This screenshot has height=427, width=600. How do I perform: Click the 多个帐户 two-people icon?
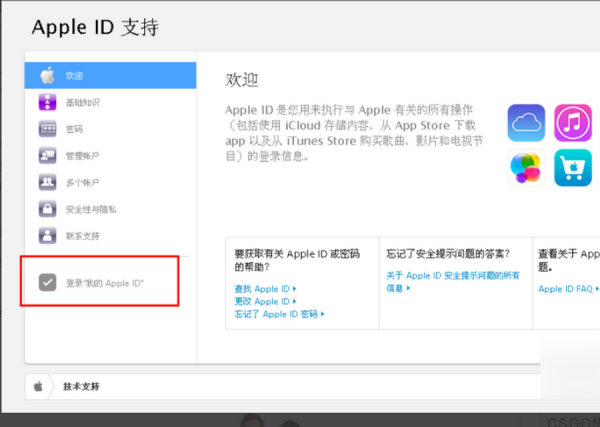(47, 183)
